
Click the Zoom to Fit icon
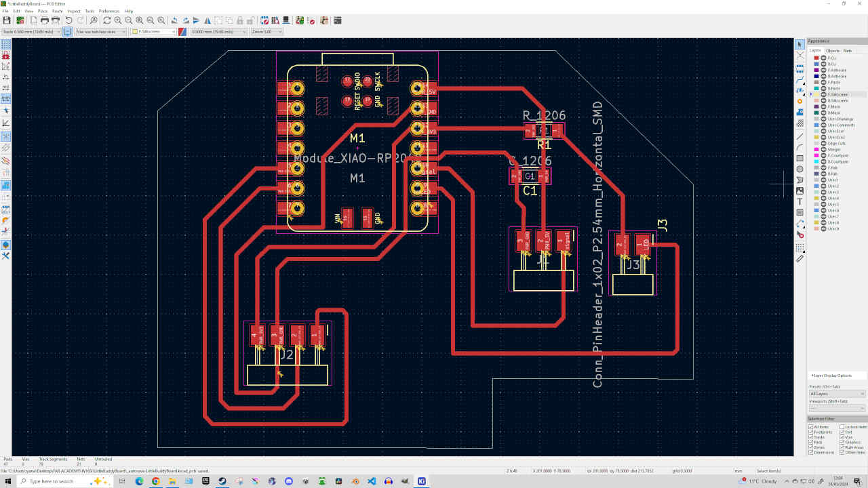pos(139,21)
